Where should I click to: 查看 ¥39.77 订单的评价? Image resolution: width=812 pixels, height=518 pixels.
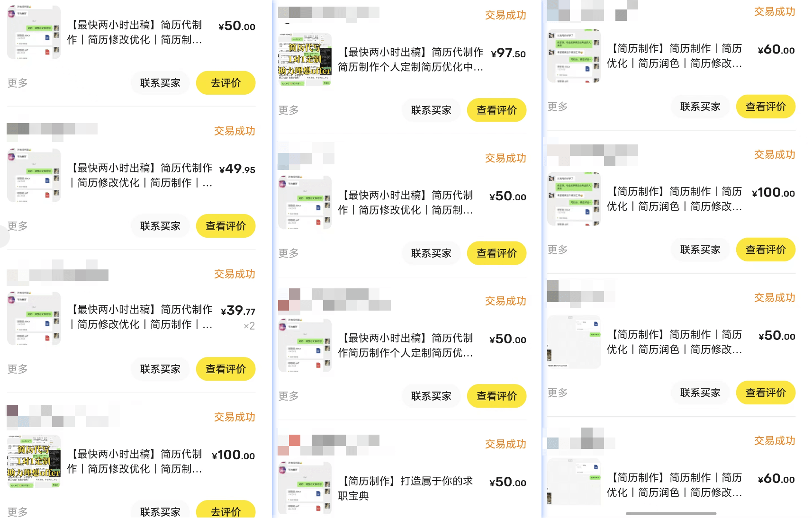pyautogui.click(x=226, y=369)
